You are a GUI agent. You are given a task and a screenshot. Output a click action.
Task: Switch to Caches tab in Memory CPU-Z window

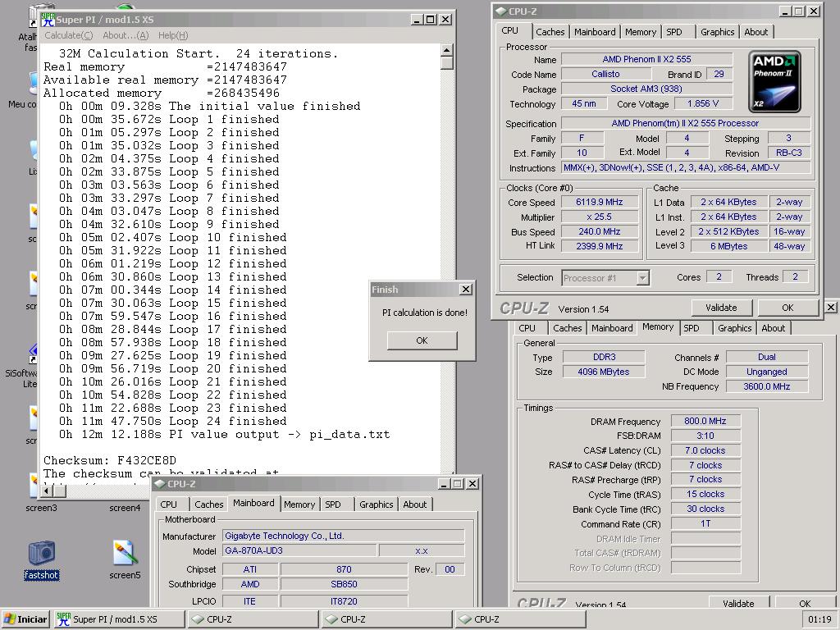pos(568,328)
